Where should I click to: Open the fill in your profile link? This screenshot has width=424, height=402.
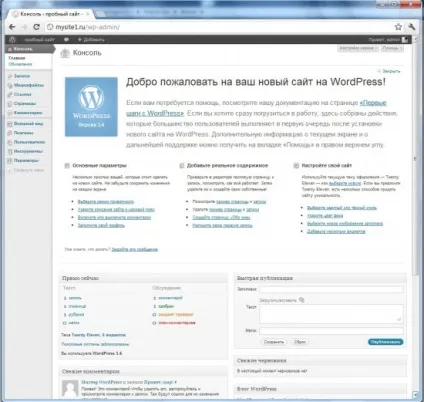pyautogui.click(x=101, y=225)
